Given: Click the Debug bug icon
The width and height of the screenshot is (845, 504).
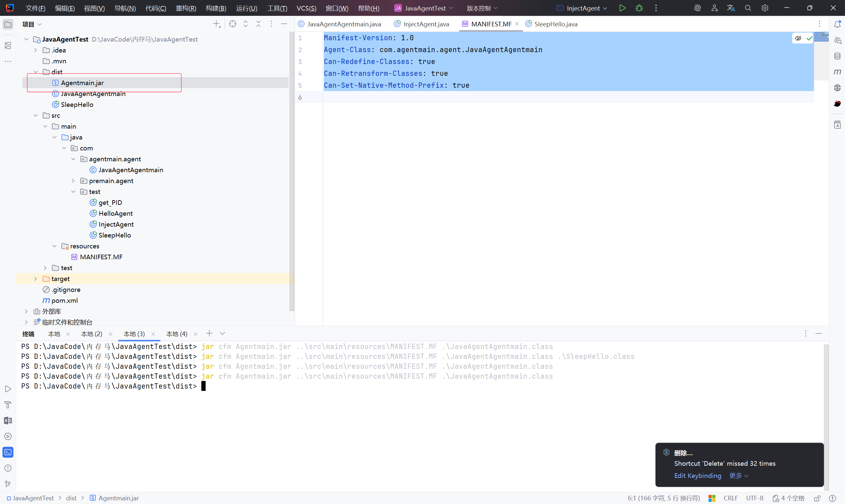Looking at the screenshot, I should pos(639,8).
